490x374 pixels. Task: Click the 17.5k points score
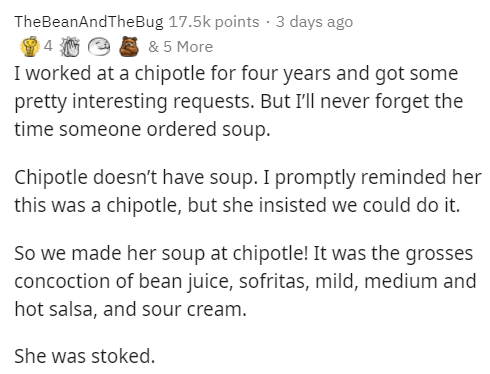(x=214, y=22)
